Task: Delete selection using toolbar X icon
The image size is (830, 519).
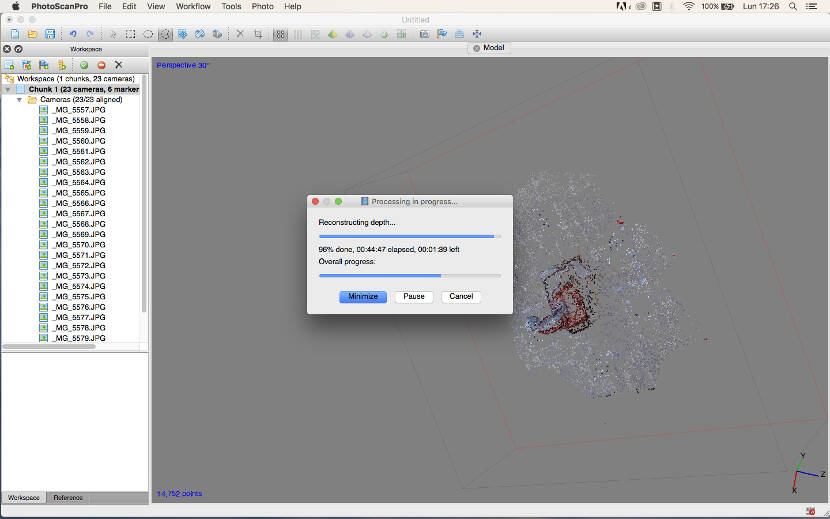Action: [240, 34]
